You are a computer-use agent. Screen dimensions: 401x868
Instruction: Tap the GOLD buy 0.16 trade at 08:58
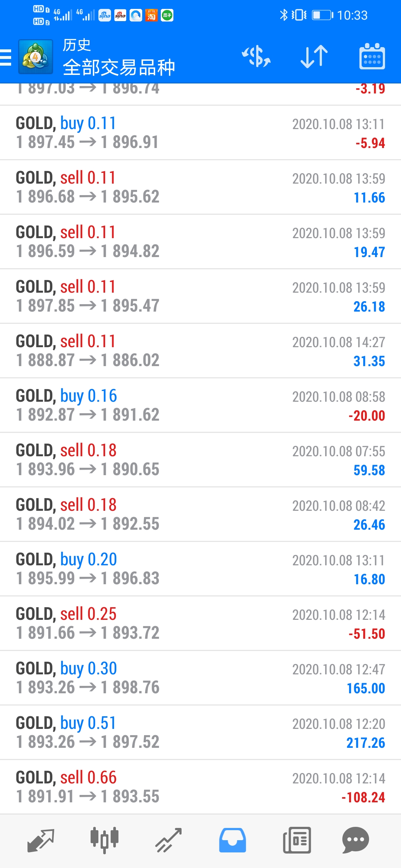click(x=200, y=405)
